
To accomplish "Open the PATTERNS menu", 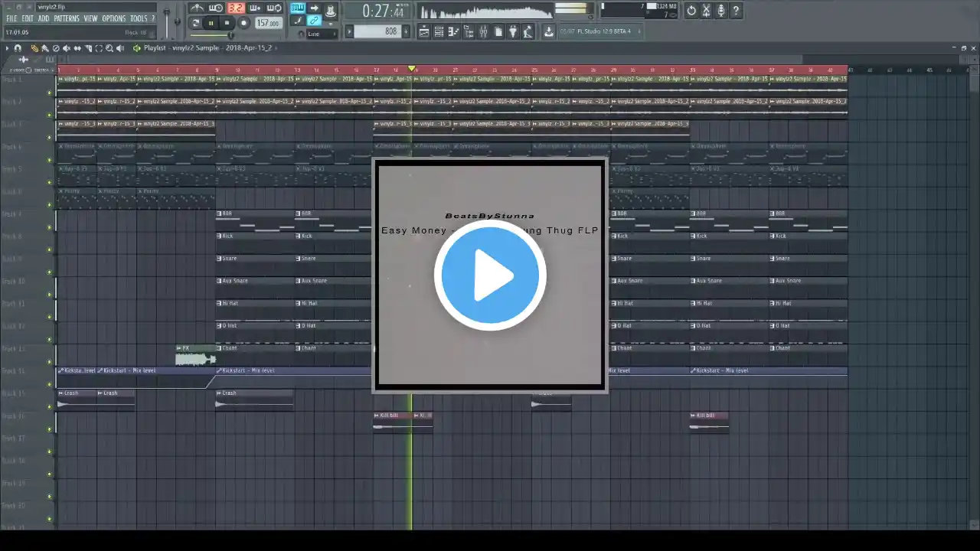I will pyautogui.click(x=67, y=18).
